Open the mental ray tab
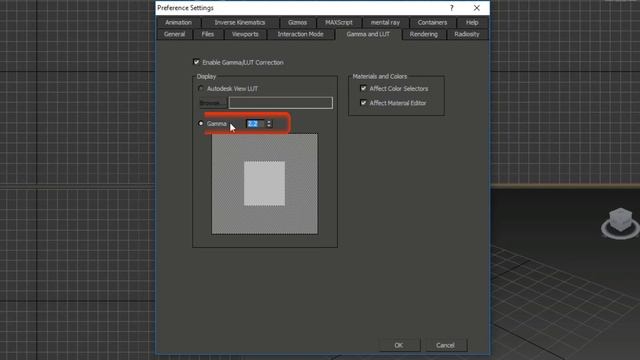Image resolution: width=640 pixels, height=360 pixels. tap(385, 22)
